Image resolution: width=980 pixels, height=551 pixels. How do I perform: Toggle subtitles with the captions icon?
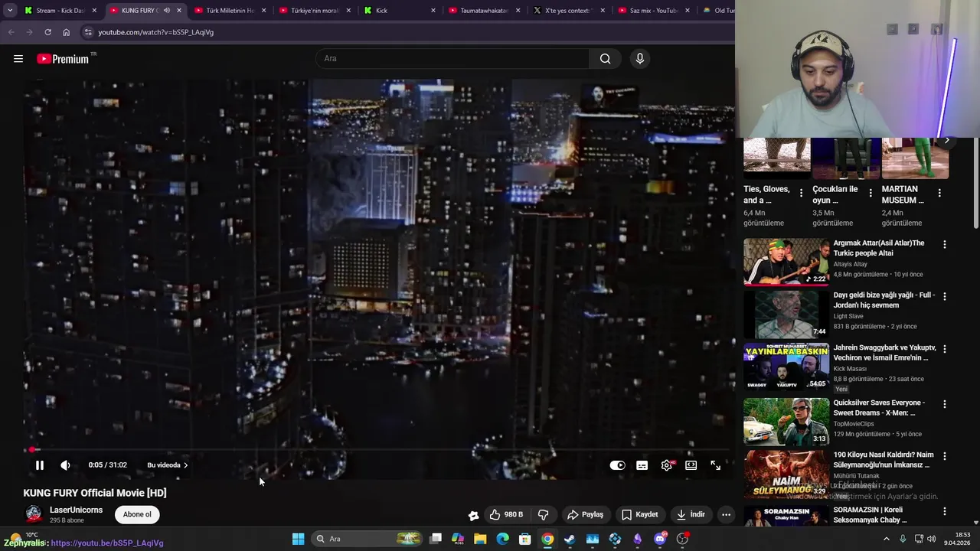coord(642,465)
